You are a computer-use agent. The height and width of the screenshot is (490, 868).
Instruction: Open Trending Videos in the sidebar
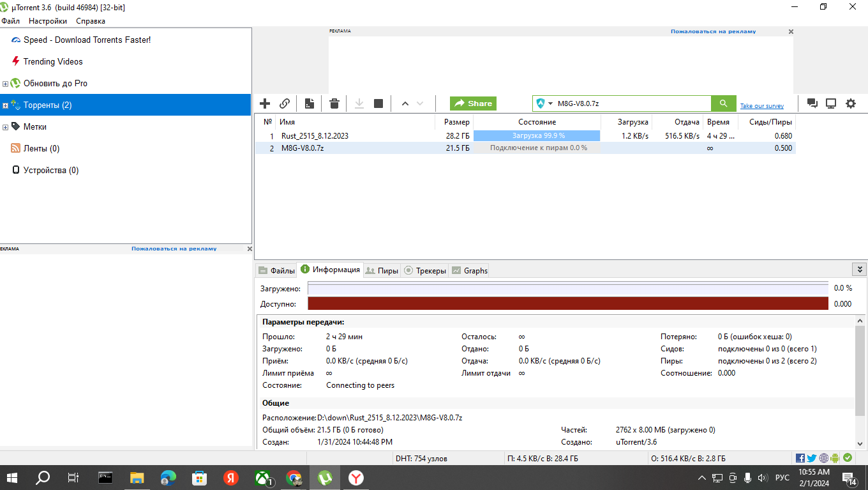[53, 61]
